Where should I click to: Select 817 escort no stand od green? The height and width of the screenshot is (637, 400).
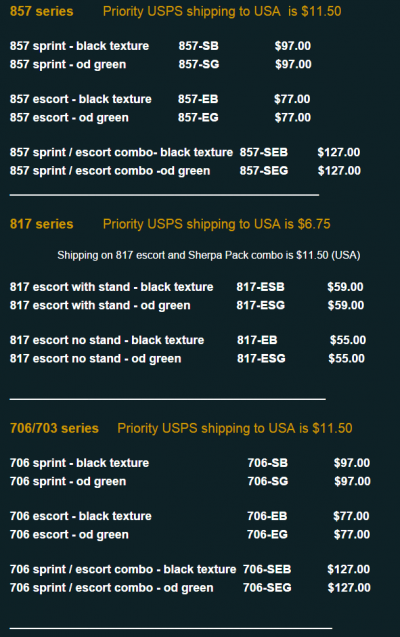tap(95, 359)
